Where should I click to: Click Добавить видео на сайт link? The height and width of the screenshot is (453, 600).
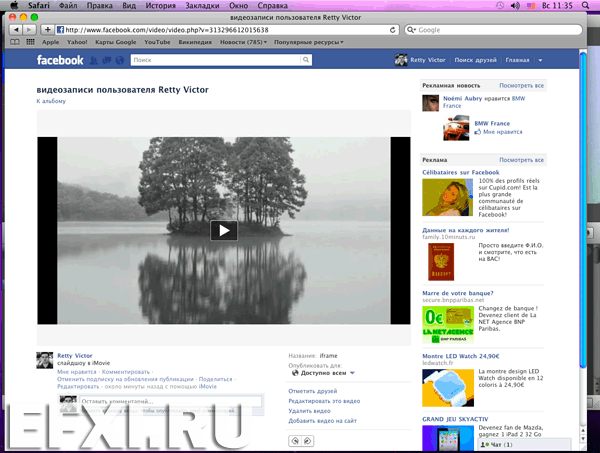[x=322, y=421]
